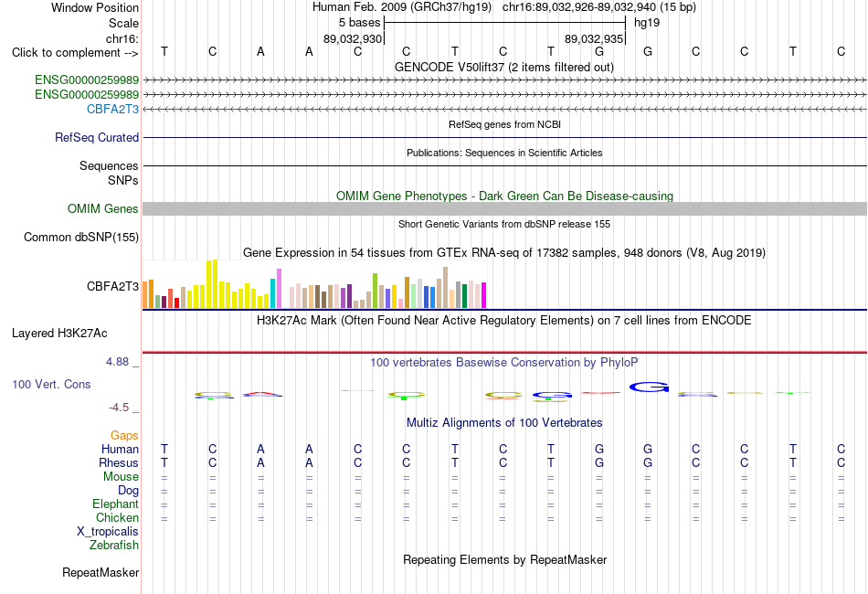Image resolution: width=868 pixels, height=594 pixels.
Task: Select the Chicken alignment row label
Action: click(117, 517)
